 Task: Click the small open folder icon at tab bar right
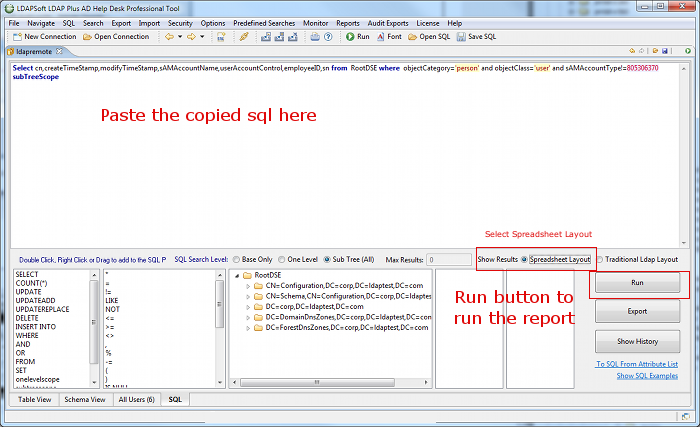point(655,51)
